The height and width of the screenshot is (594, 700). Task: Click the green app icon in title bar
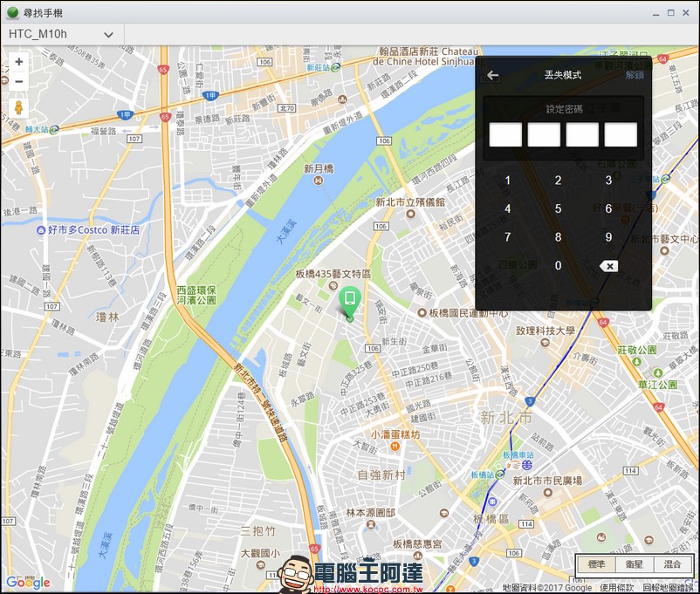(12, 13)
